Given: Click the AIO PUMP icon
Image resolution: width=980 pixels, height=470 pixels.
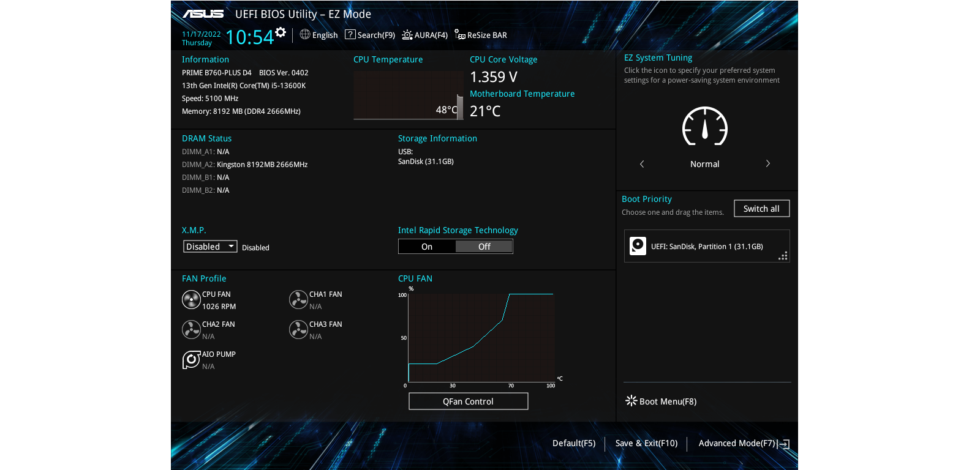Looking at the screenshot, I should 191,360.
